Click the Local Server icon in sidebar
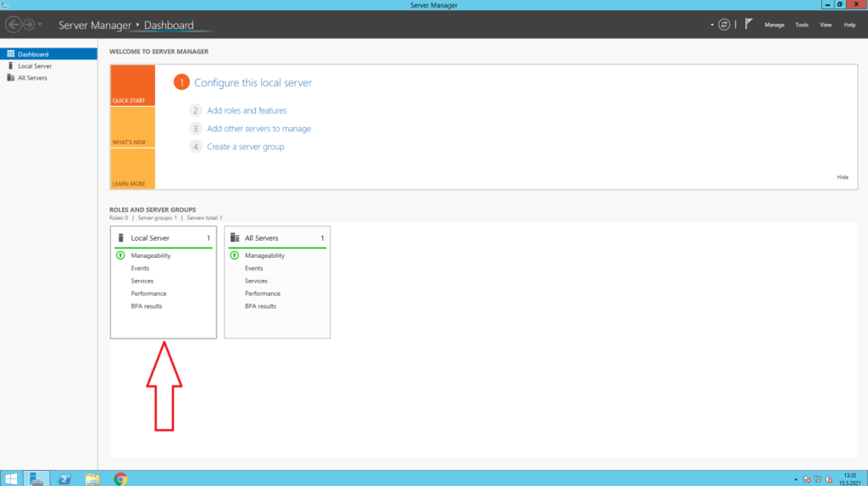Image resolution: width=868 pixels, height=486 pixels. [10, 66]
